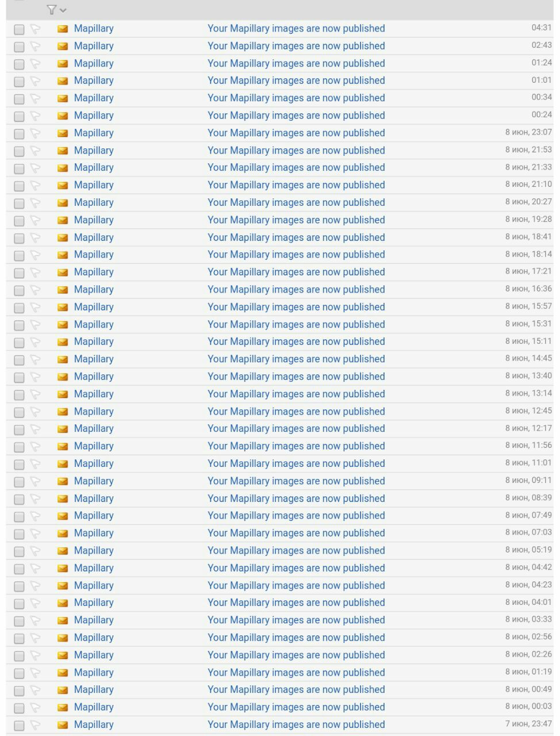Open the subject of the 8 июн, 01:19 email
The width and height of the screenshot is (560, 736).
(296, 673)
